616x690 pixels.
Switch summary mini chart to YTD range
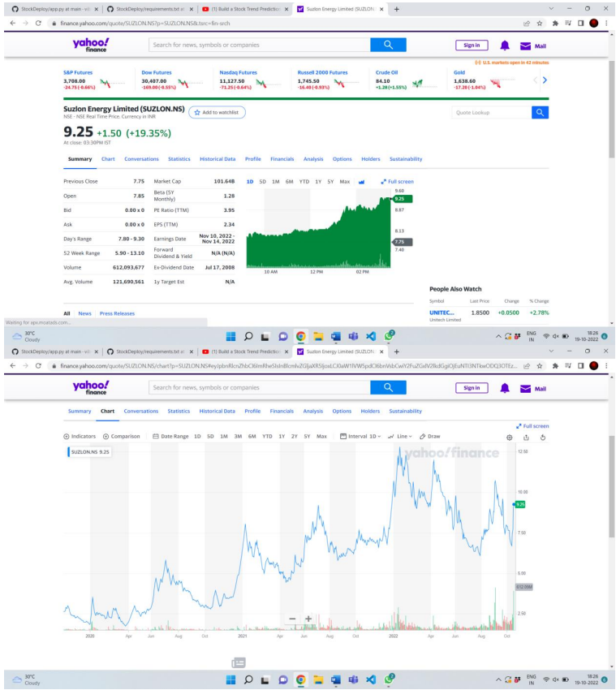304,182
